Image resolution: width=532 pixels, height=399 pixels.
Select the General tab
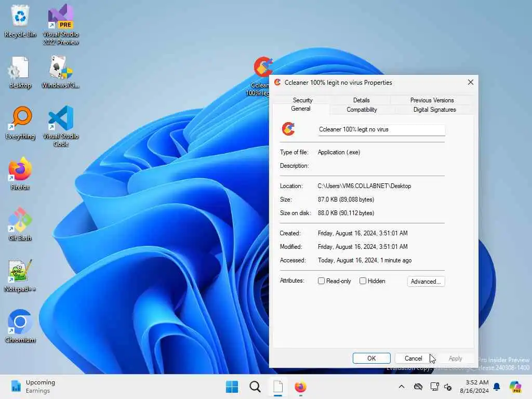coord(301,109)
